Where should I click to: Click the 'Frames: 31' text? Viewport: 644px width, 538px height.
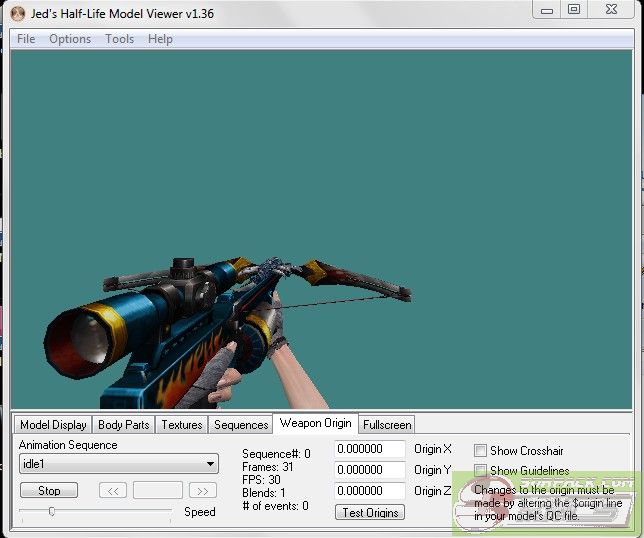pyautogui.click(x=267, y=467)
